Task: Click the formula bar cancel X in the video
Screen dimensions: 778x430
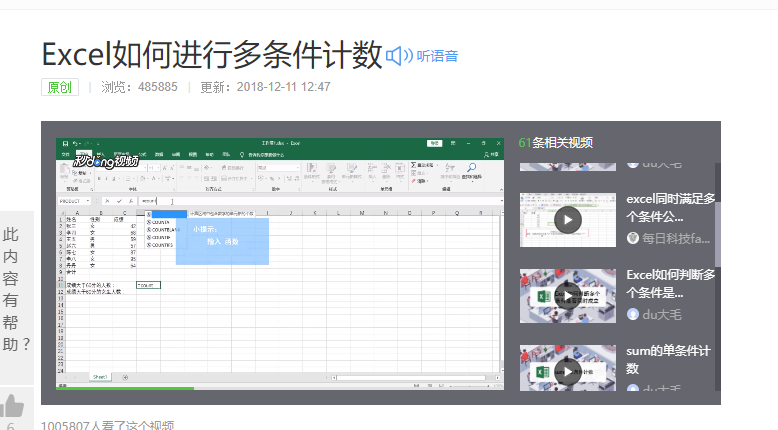Action: point(107,201)
